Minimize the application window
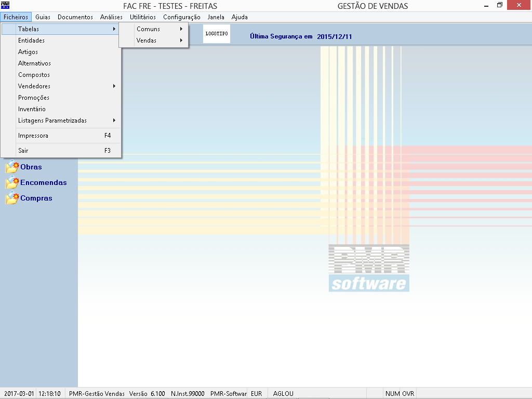This screenshot has width=532, height=399. tap(486, 5)
